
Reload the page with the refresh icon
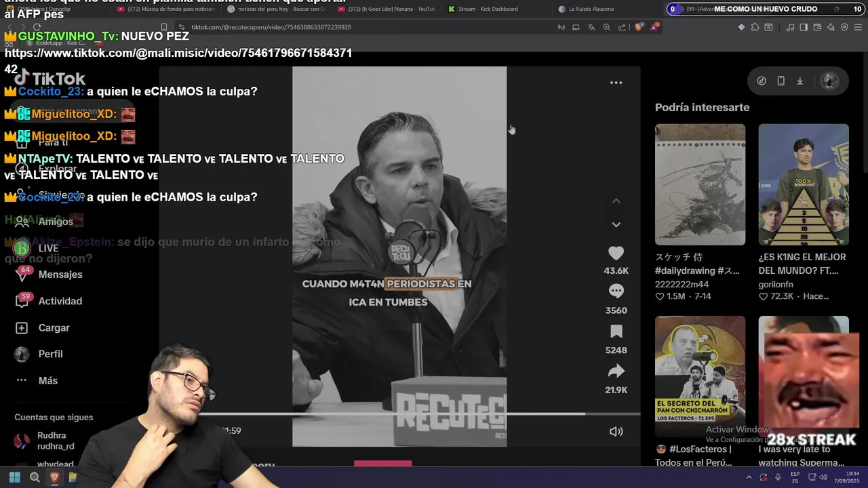point(37,27)
